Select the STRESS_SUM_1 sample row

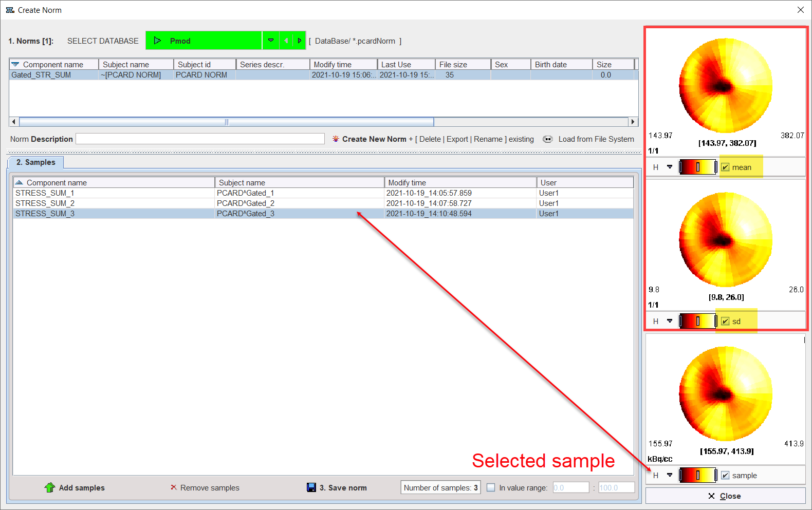[x=323, y=193]
